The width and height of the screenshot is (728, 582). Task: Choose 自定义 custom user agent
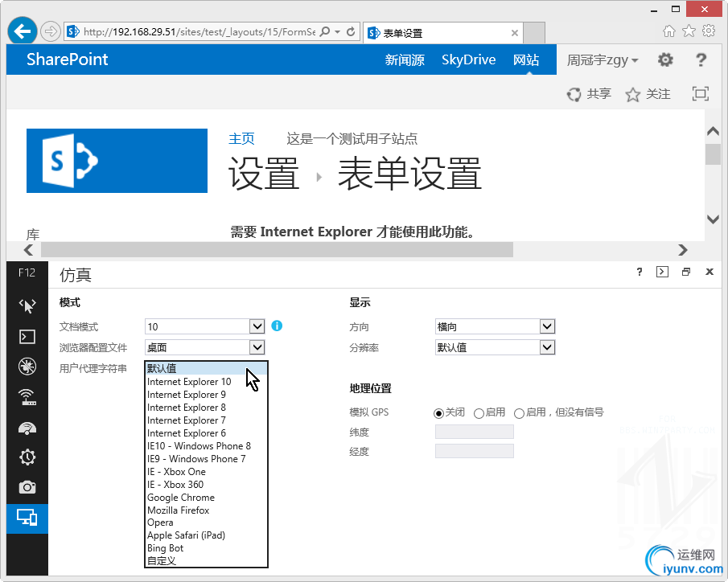coord(206,560)
